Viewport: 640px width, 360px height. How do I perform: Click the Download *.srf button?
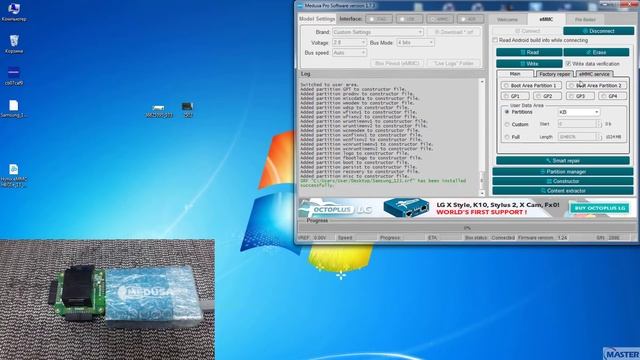click(453, 32)
